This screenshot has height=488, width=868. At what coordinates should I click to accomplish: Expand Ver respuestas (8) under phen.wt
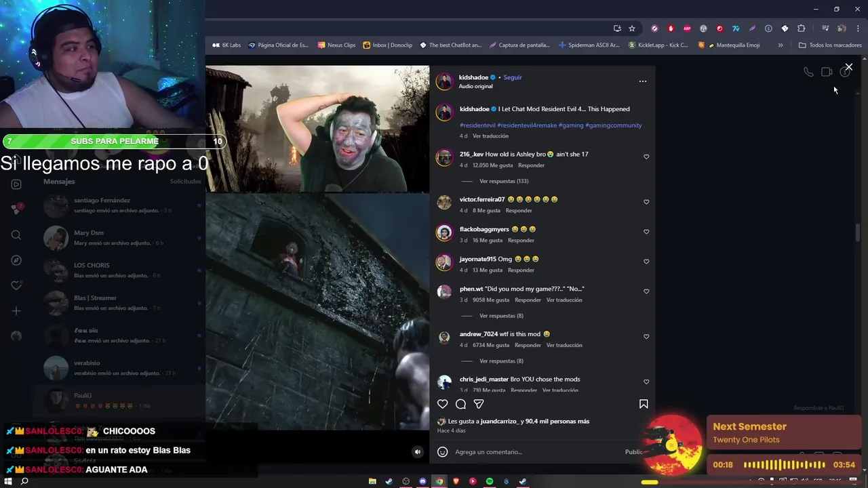pos(501,316)
